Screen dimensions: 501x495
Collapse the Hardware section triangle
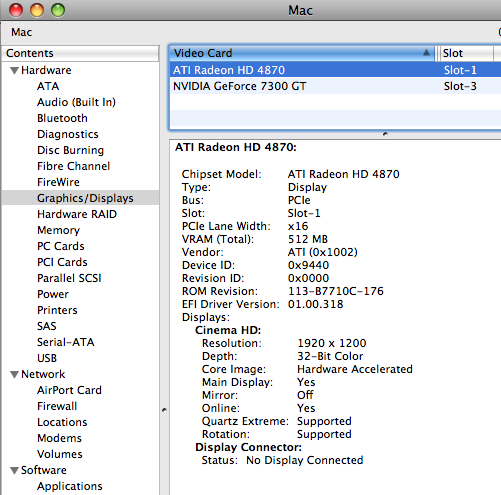point(14,71)
